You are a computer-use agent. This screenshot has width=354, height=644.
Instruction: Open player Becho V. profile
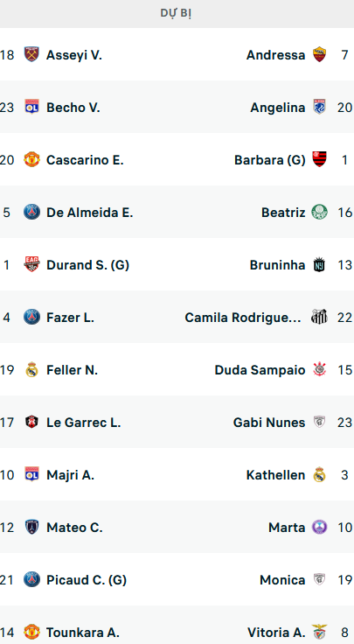pos(73,108)
